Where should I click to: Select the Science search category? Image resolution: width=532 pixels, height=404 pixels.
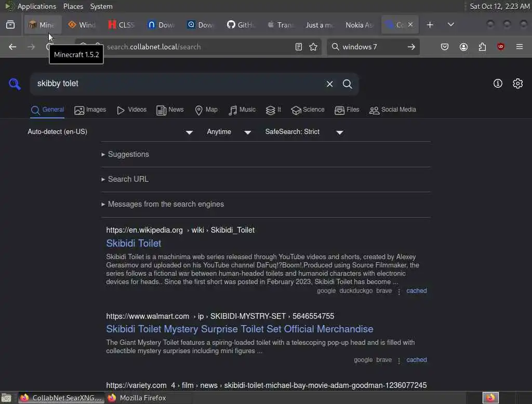click(308, 110)
